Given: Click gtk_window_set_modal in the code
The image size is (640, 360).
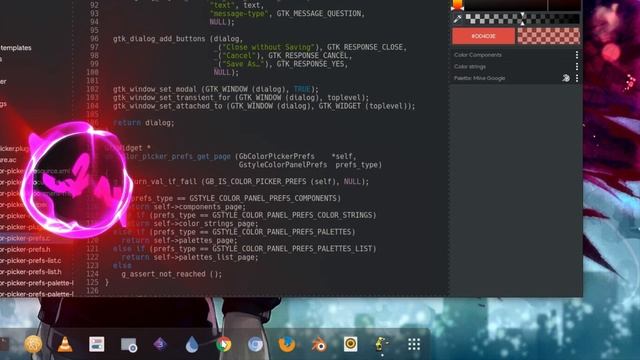Looking at the screenshot, I should coord(155,89).
